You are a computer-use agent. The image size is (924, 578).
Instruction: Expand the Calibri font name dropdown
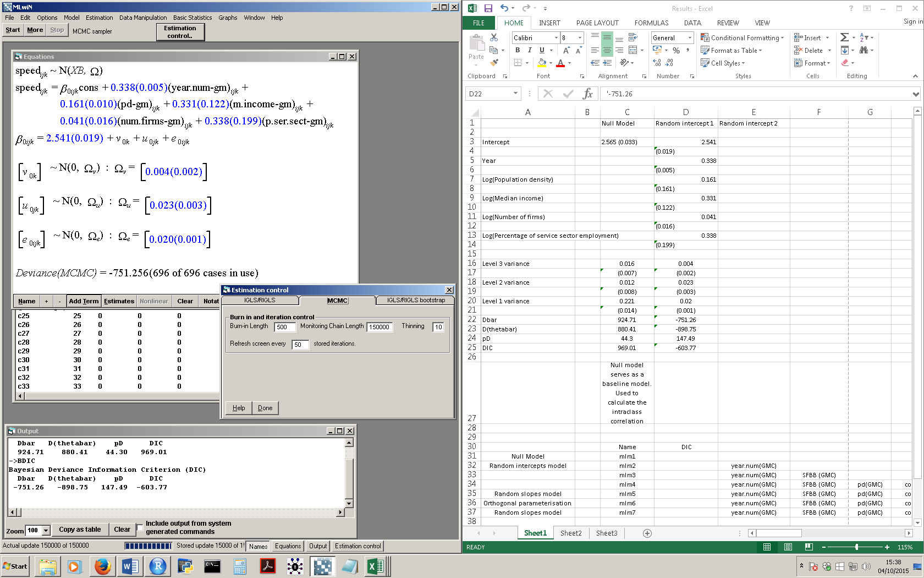[x=556, y=37]
